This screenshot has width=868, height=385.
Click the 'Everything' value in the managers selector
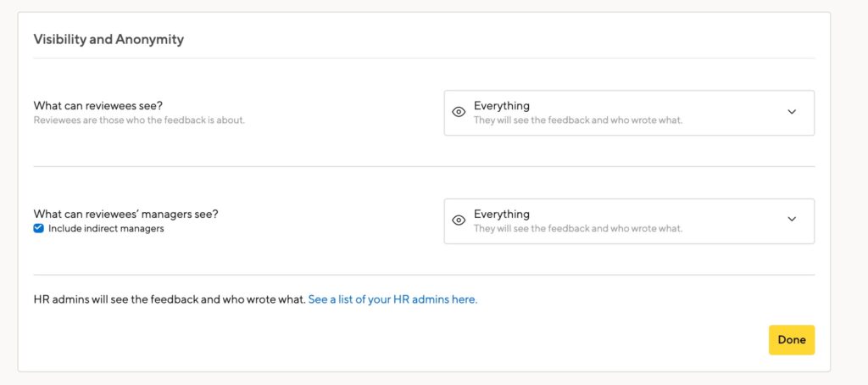[x=502, y=214]
